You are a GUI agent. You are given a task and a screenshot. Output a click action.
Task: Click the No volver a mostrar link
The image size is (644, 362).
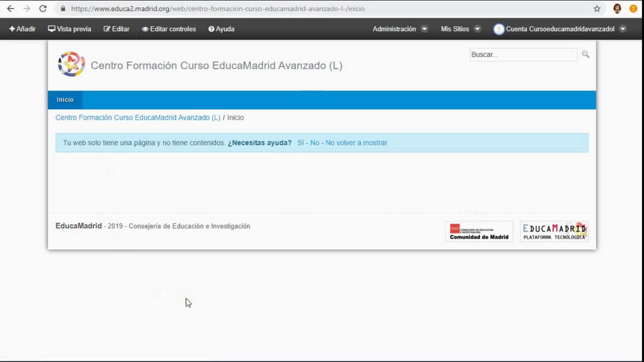356,143
